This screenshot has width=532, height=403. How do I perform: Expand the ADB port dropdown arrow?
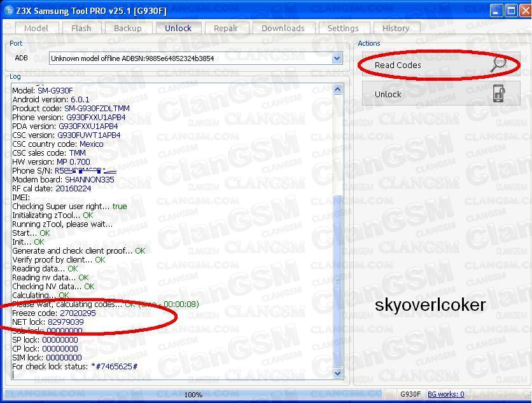(x=337, y=58)
